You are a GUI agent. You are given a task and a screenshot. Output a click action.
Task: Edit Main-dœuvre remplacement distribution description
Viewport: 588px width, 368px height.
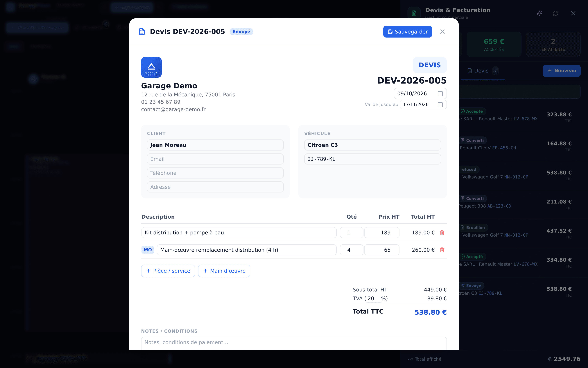pyautogui.click(x=247, y=250)
